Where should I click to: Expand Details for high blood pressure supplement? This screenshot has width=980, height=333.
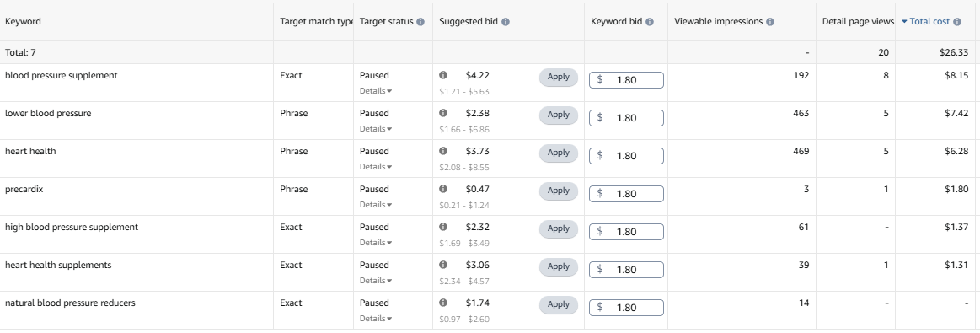pos(376,243)
